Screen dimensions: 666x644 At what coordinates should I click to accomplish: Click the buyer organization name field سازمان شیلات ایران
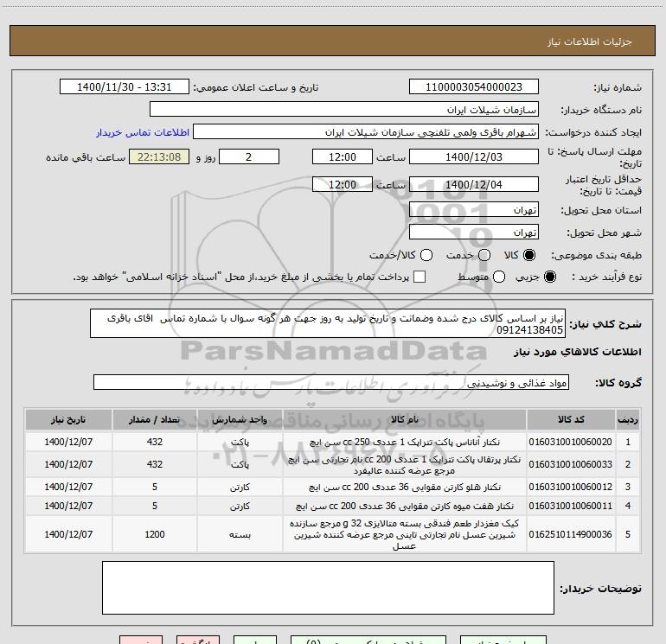344,110
